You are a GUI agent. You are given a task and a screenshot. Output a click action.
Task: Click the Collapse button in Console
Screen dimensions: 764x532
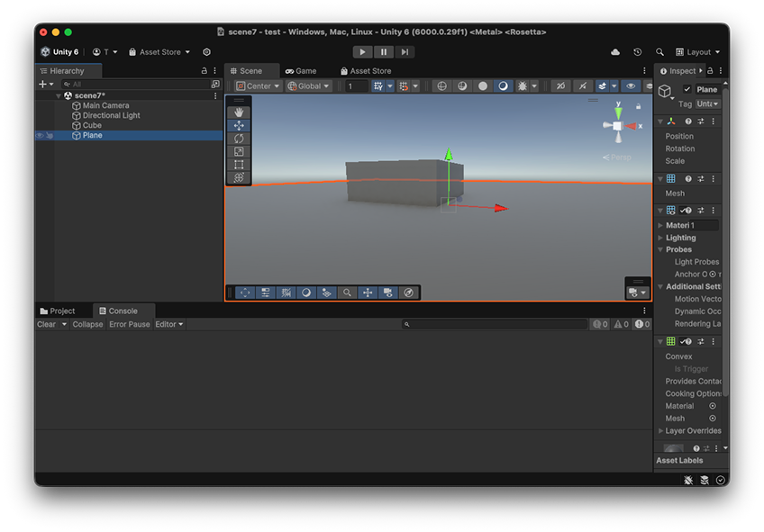(x=87, y=324)
